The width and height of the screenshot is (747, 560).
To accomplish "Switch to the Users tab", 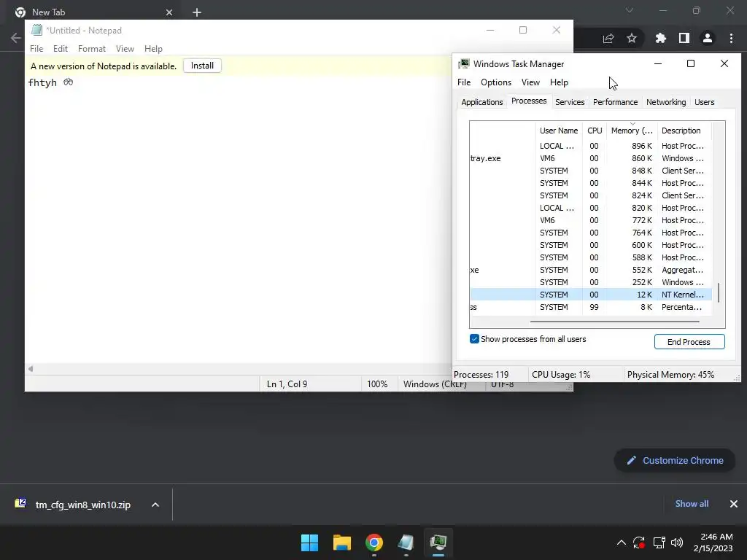I will [x=704, y=102].
